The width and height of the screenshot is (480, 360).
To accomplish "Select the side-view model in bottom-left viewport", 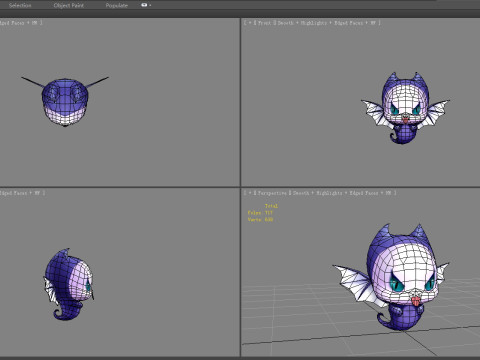I will pyautogui.click(x=69, y=284).
